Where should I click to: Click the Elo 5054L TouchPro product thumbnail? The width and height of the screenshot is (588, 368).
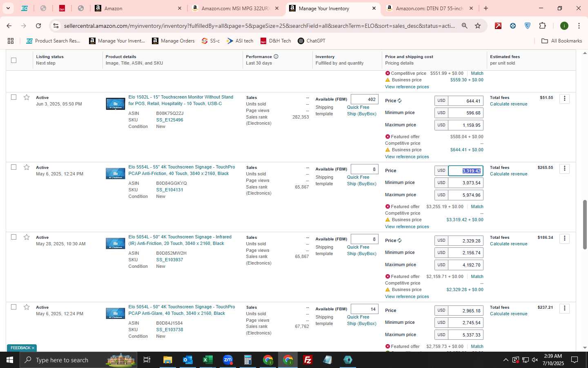click(116, 314)
